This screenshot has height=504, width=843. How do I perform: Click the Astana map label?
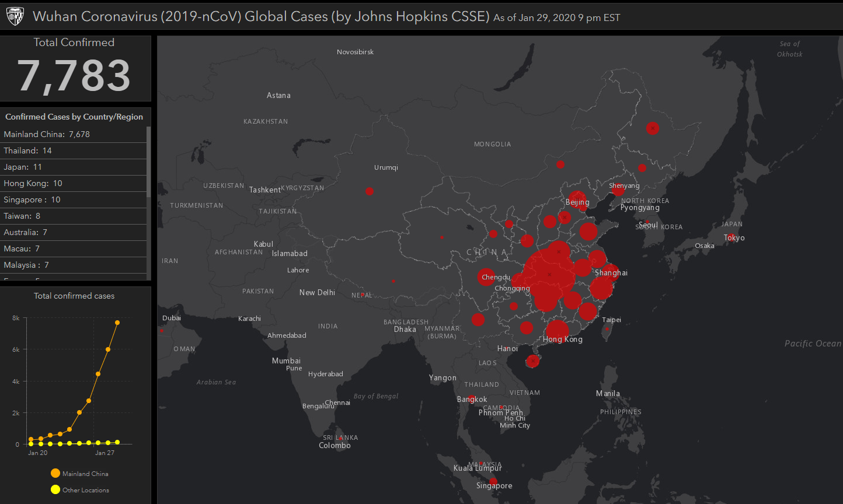[x=278, y=95]
